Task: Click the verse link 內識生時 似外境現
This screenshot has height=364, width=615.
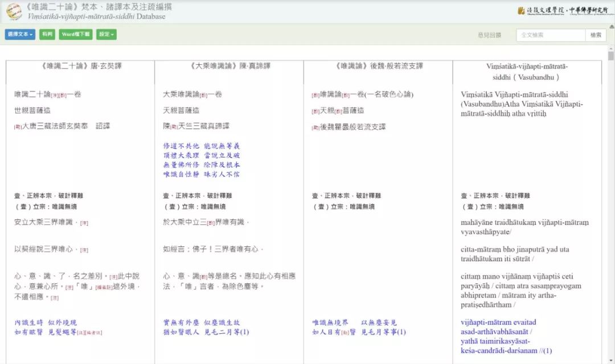Action: click(46, 322)
